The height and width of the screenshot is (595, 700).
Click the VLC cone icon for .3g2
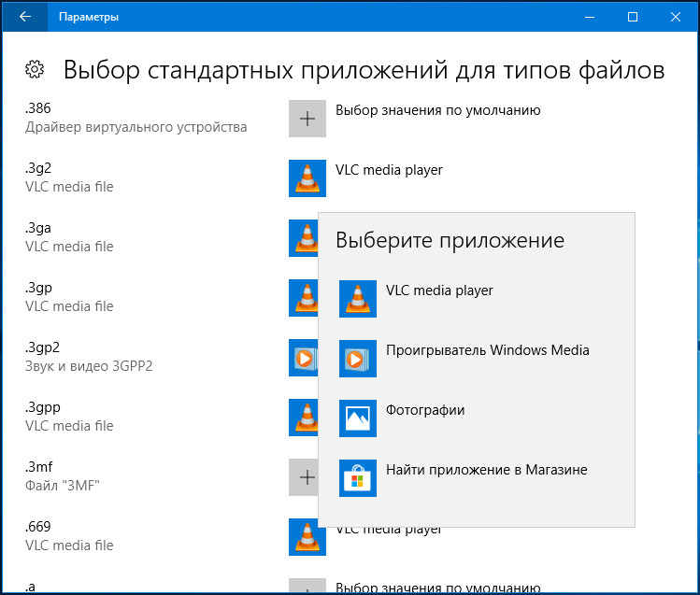point(307,178)
